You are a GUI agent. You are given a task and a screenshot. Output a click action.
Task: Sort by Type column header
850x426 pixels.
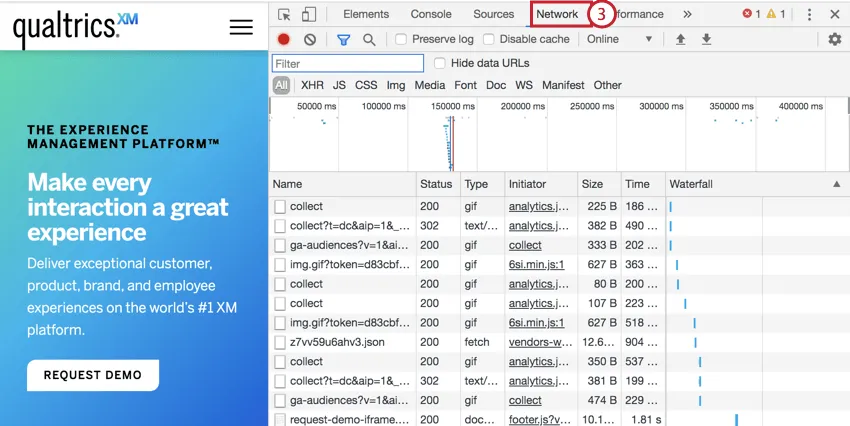point(482,184)
